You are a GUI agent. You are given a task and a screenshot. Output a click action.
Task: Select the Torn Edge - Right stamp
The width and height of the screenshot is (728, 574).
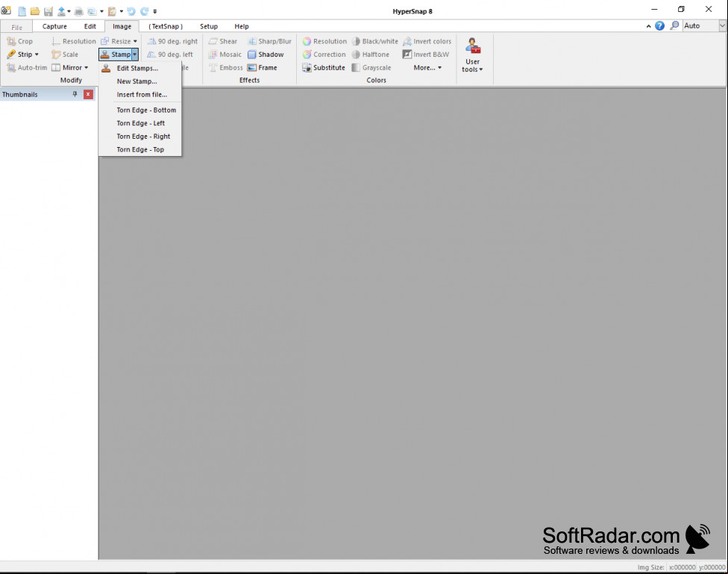pyautogui.click(x=140, y=136)
